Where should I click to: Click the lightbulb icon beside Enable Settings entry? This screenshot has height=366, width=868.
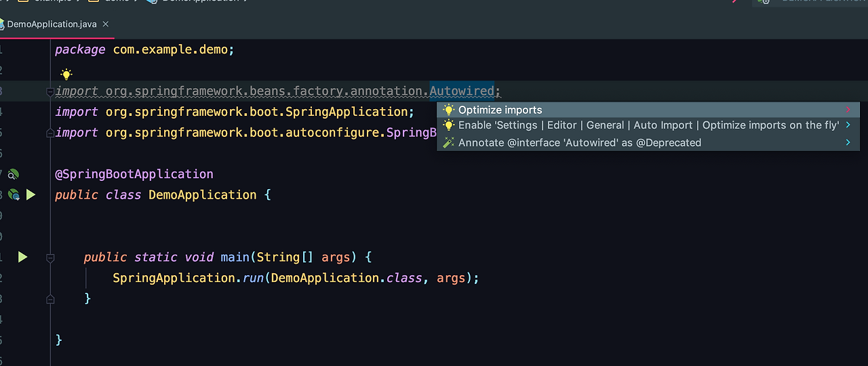448,125
